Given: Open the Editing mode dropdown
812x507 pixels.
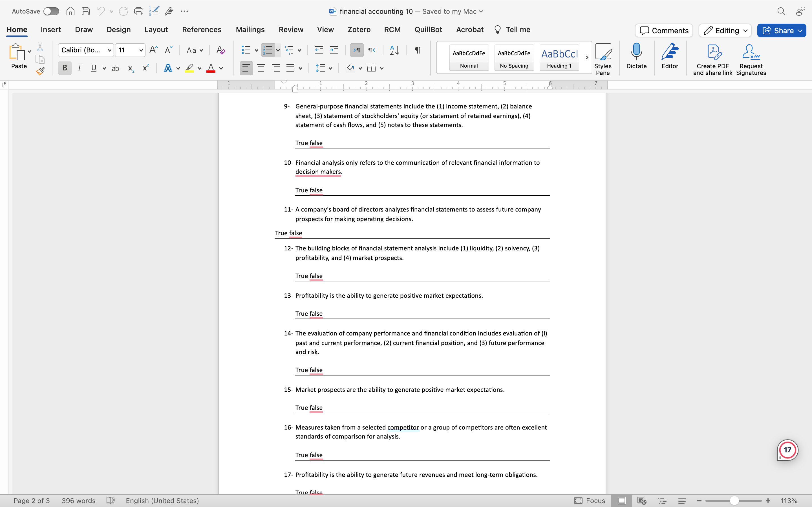Looking at the screenshot, I should tap(724, 30).
